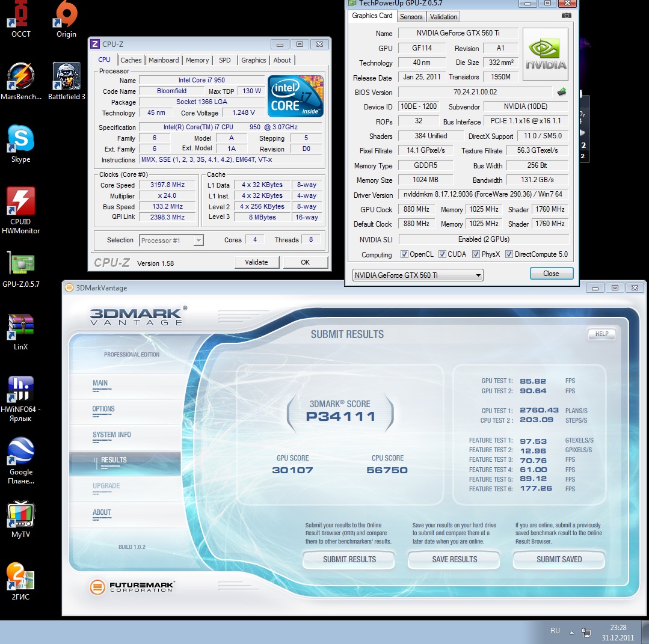The height and width of the screenshot is (644, 649).
Task: Click the Futuremark Corporation logo
Action: tap(132, 586)
